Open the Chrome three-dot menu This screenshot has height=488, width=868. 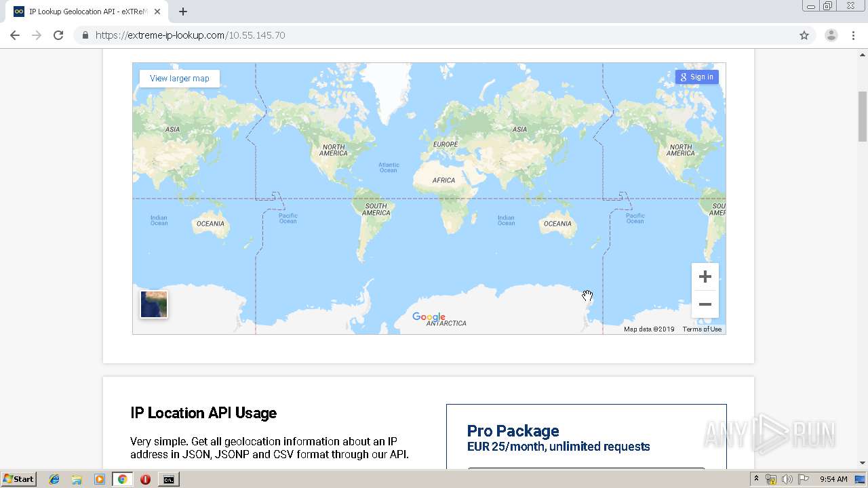click(853, 35)
